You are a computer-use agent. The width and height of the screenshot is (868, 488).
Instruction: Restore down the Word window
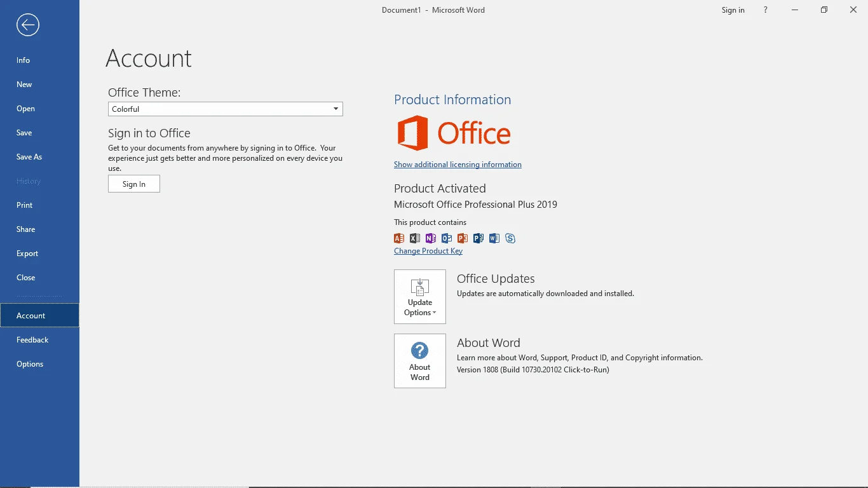tap(824, 10)
